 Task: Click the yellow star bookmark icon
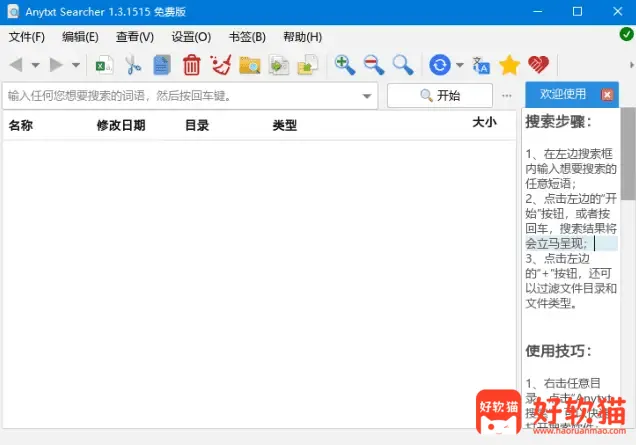509,65
